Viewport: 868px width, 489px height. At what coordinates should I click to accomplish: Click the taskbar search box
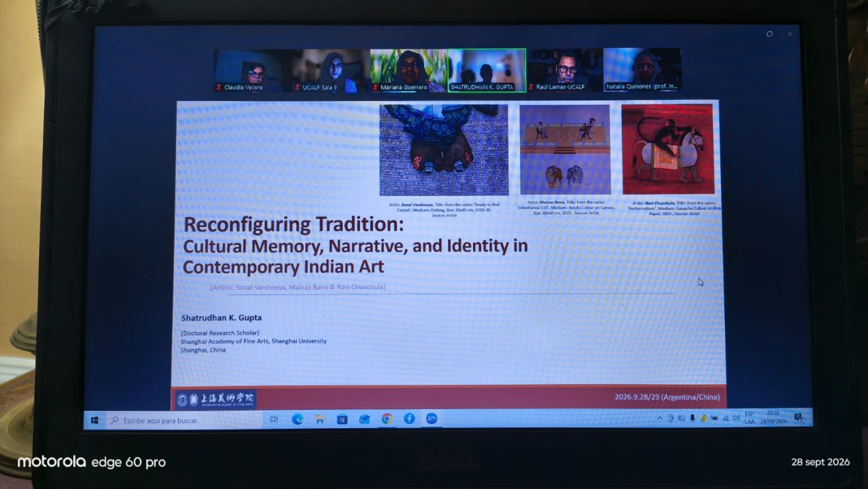coord(185,420)
